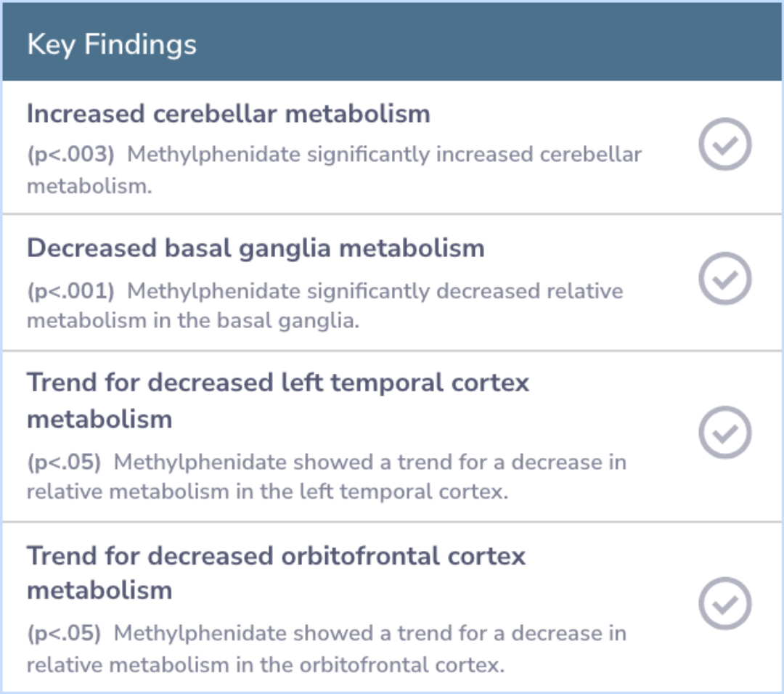Screen dimensions: 784x694
Task: Click the (p<.001) value label
Action: coord(70,291)
